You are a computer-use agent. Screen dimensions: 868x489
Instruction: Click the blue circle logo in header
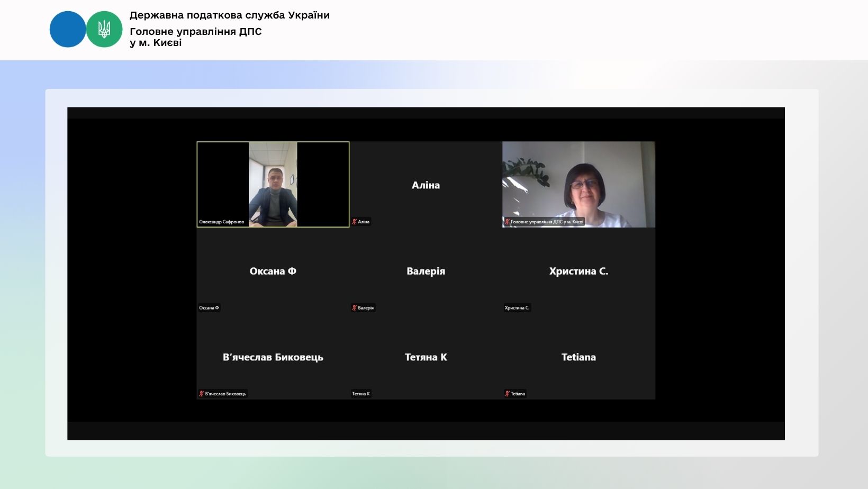68,30
